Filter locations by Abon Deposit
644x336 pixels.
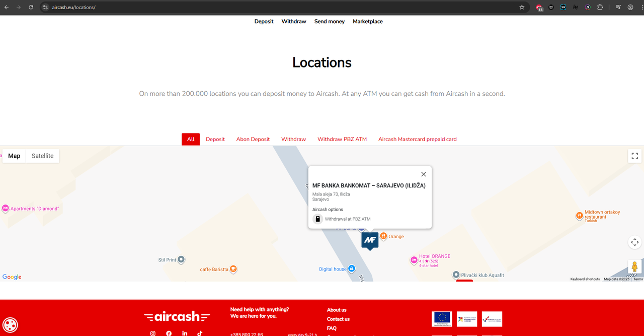pos(253,139)
